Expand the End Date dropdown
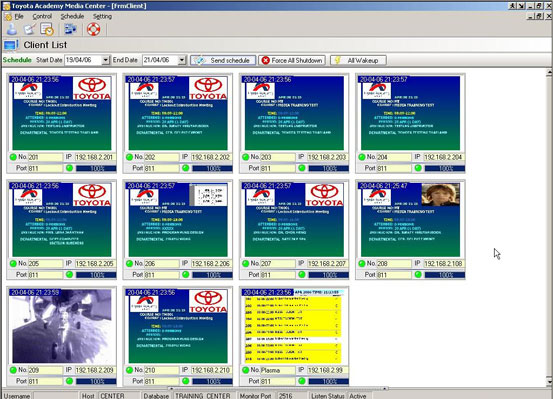The image size is (553, 399). tap(182, 60)
